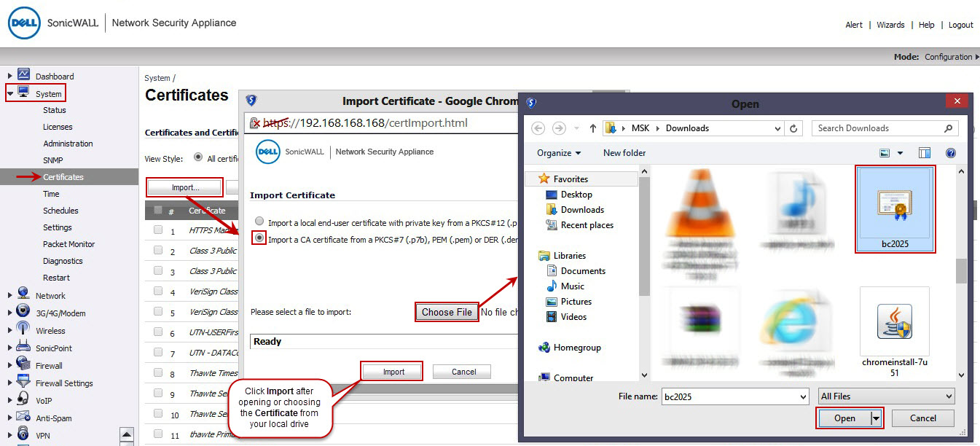Select the bc2025 certificate file
The image size is (980, 446).
pyautogui.click(x=895, y=209)
